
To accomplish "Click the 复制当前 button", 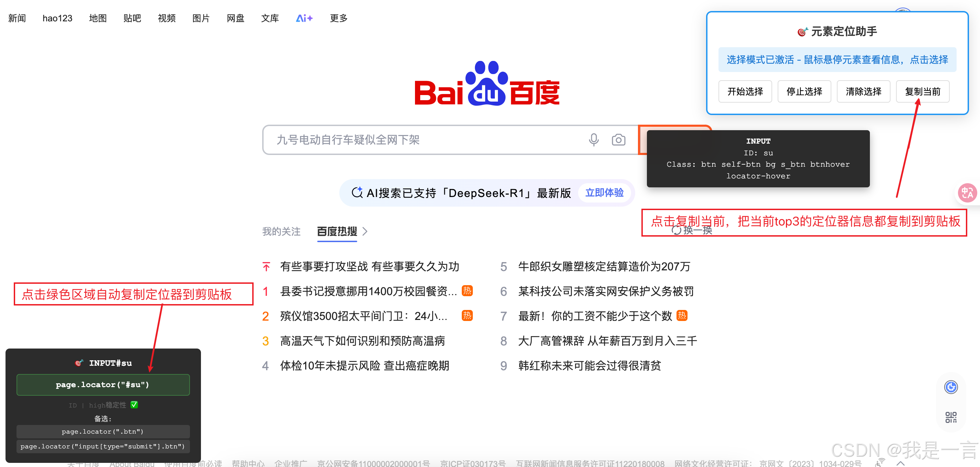I will [923, 91].
